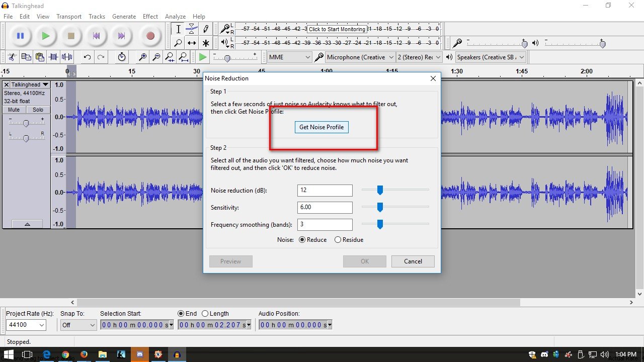Click the Get Noise Profile button
This screenshot has width=644, height=362.
(321, 127)
